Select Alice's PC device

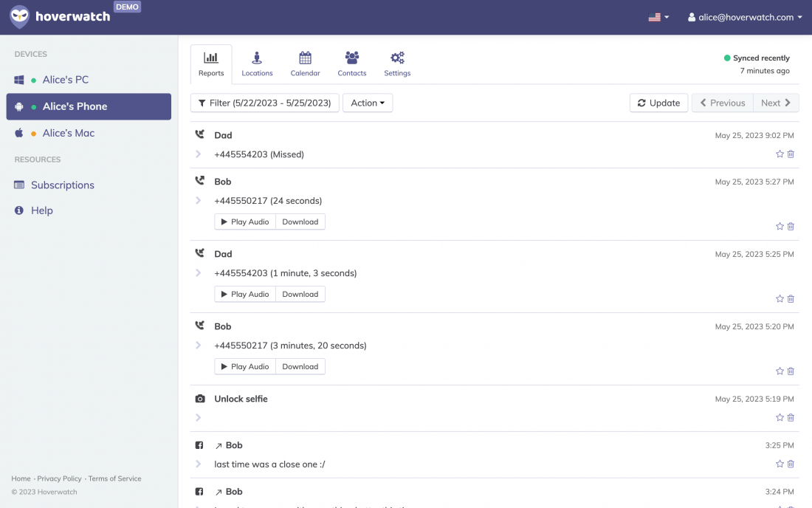(89, 80)
